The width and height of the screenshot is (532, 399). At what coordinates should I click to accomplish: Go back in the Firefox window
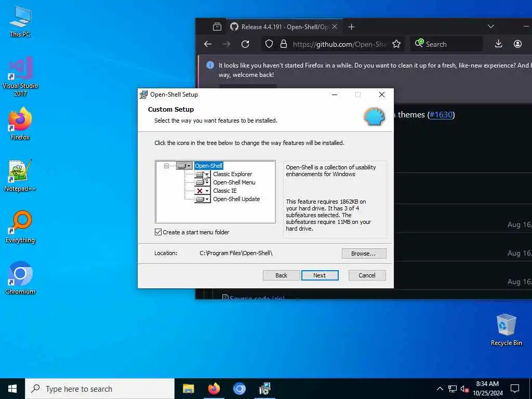[208, 44]
